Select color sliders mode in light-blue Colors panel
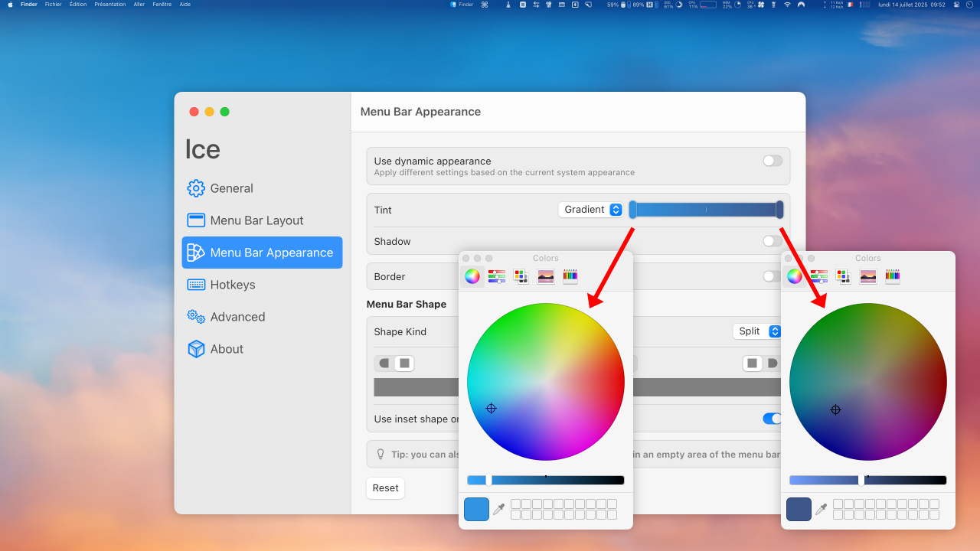980x551 pixels. coord(497,276)
